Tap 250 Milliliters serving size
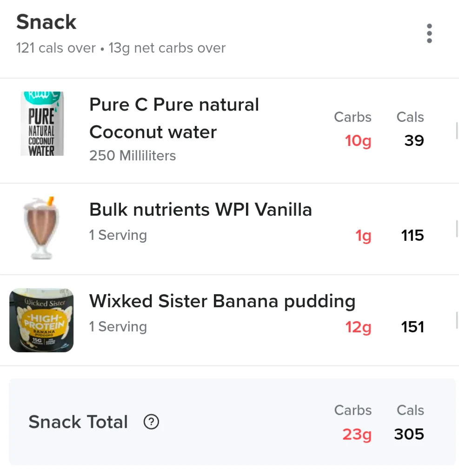Viewport: 459px width, 476px height. coord(133,155)
